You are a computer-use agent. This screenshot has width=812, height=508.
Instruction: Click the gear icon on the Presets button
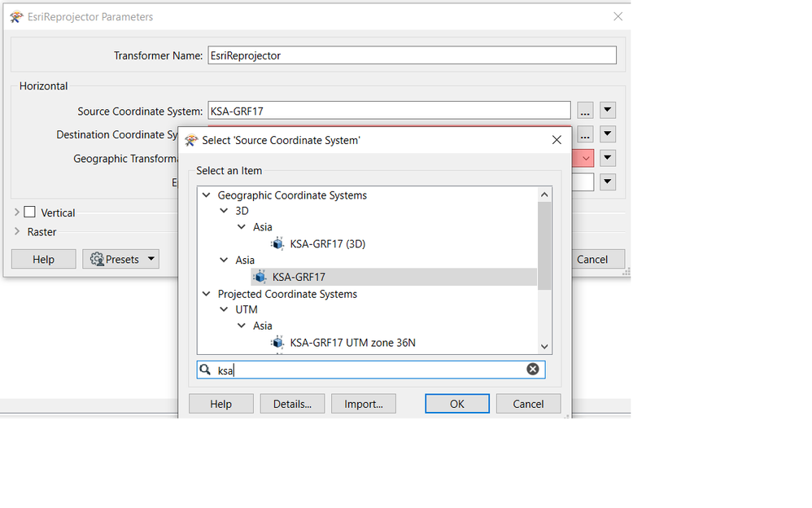click(97, 259)
